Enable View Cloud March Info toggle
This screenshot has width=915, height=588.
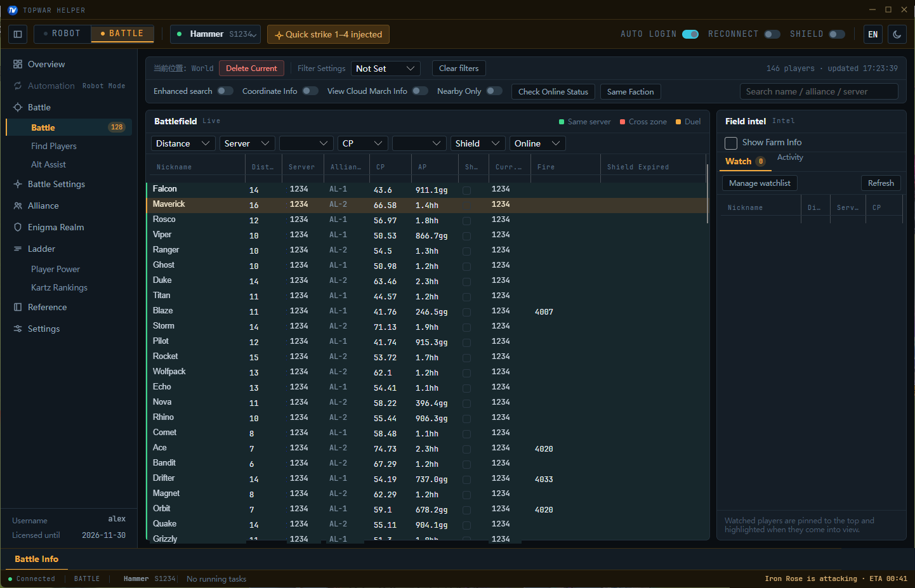click(420, 91)
